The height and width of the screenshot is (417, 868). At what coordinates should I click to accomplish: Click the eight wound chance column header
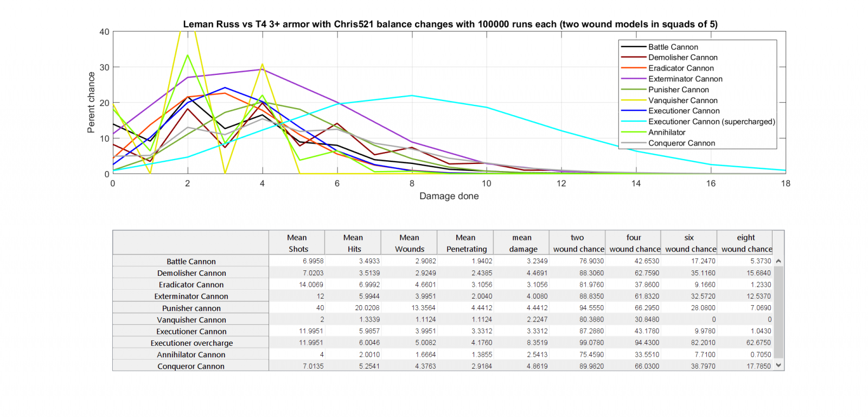coord(746,243)
